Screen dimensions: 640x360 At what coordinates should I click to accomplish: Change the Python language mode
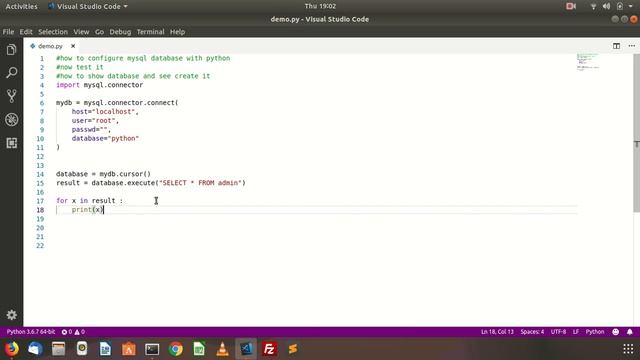(595, 332)
